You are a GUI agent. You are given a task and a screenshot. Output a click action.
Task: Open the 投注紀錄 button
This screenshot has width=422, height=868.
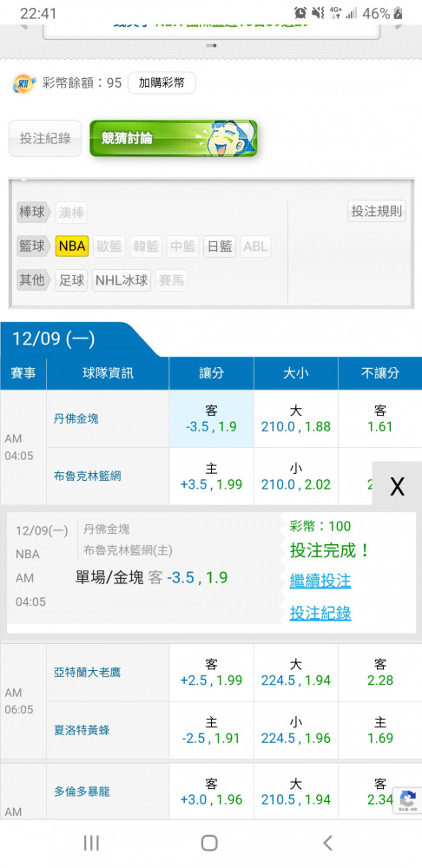(x=45, y=138)
